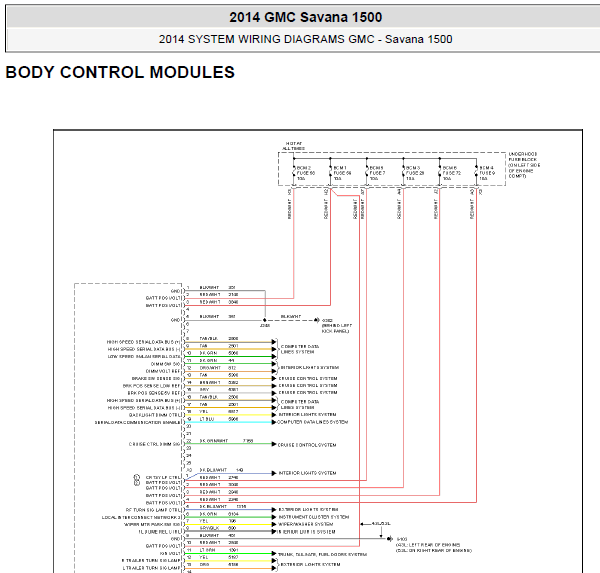The height and width of the screenshot is (573, 600).
Task: Click the "ORG/WHT" wire color label
Action: coord(210,367)
